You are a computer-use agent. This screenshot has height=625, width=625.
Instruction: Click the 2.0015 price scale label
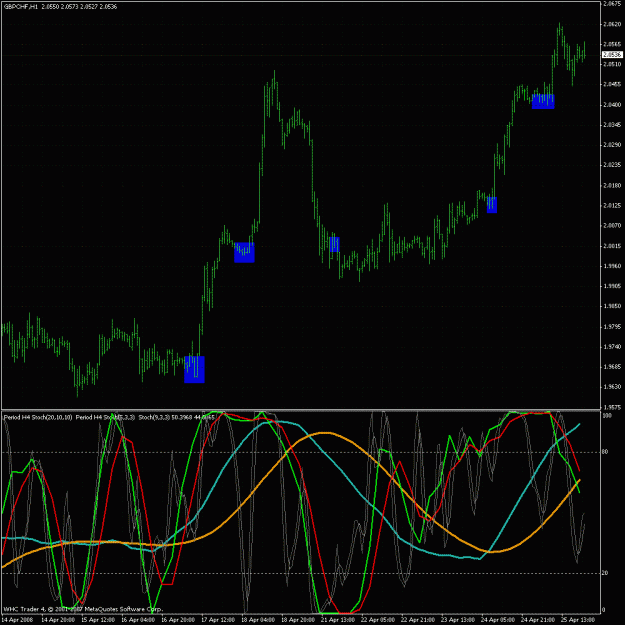point(612,246)
